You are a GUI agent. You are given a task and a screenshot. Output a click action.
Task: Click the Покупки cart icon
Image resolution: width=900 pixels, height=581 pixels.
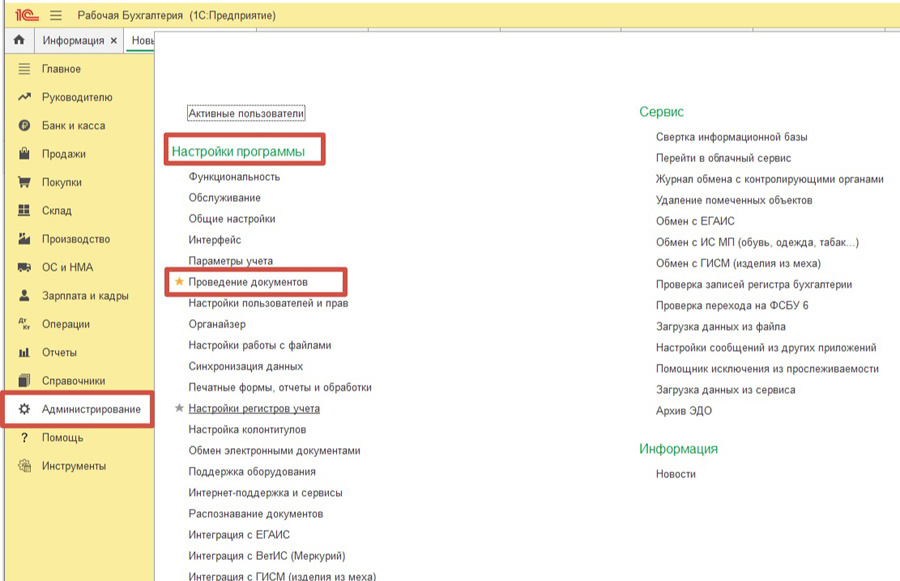(x=24, y=182)
